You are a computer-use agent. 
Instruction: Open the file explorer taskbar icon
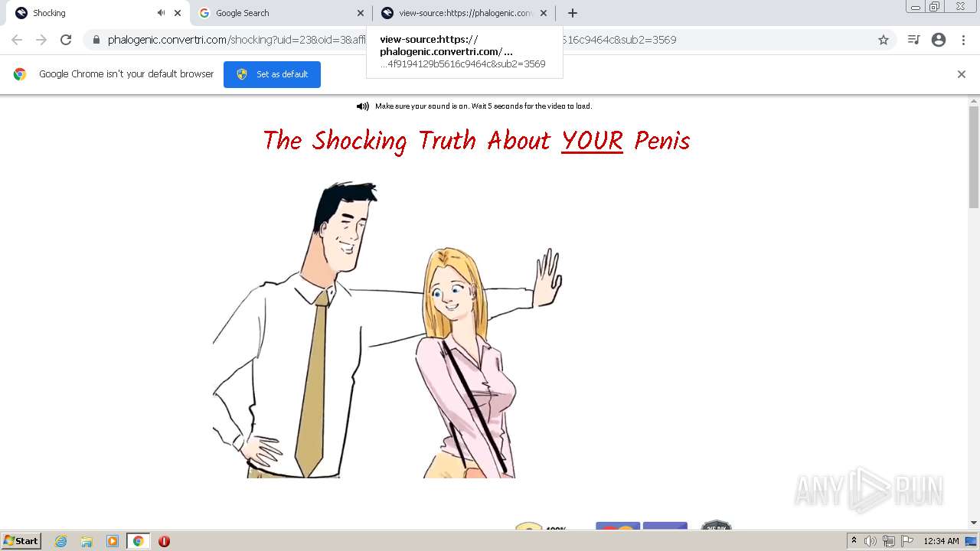click(x=87, y=541)
